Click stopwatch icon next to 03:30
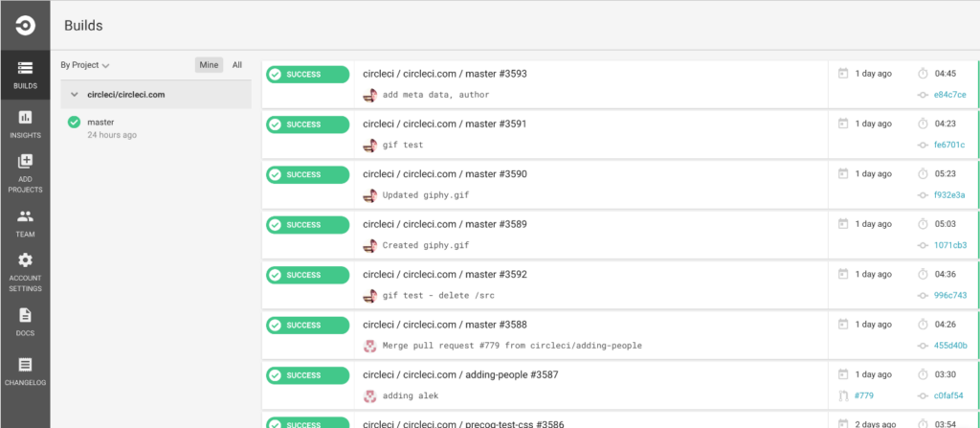 click(x=924, y=374)
